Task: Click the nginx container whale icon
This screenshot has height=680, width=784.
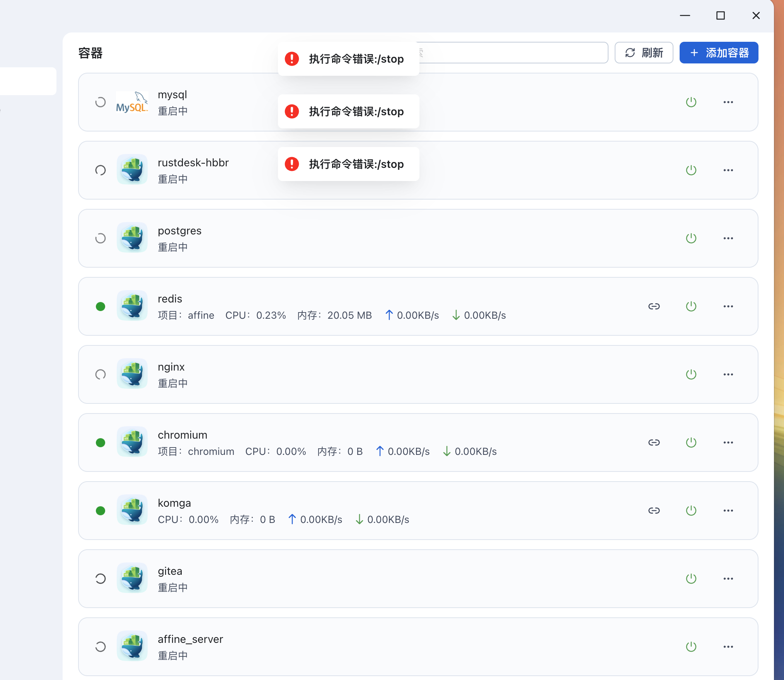Action: click(132, 374)
